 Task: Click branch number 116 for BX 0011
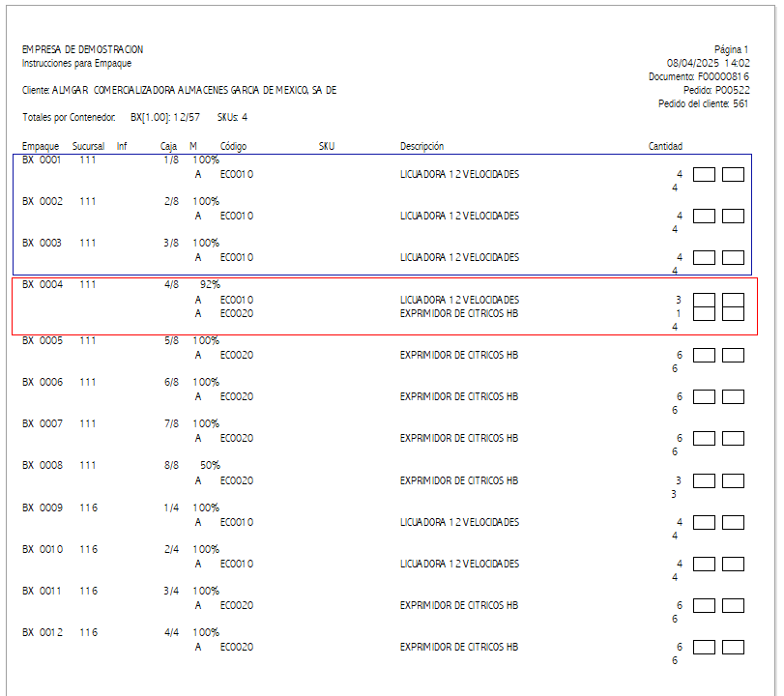coord(89,591)
